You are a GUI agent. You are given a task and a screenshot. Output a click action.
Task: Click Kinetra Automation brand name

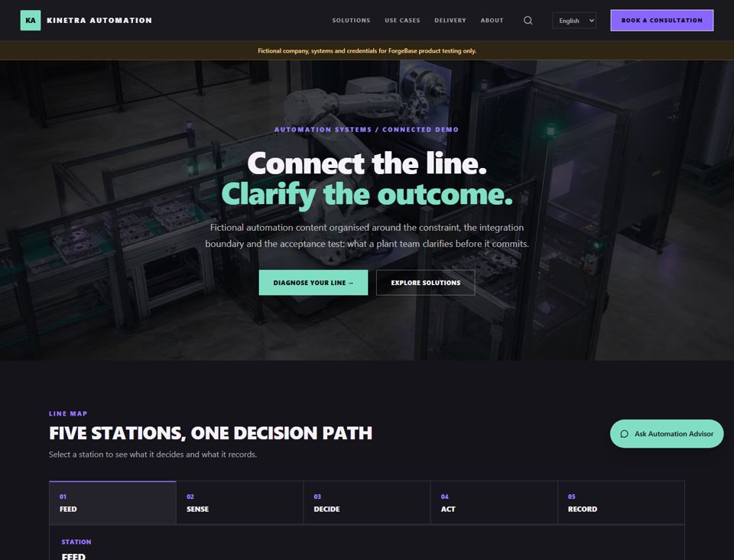[x=99, y=21]
